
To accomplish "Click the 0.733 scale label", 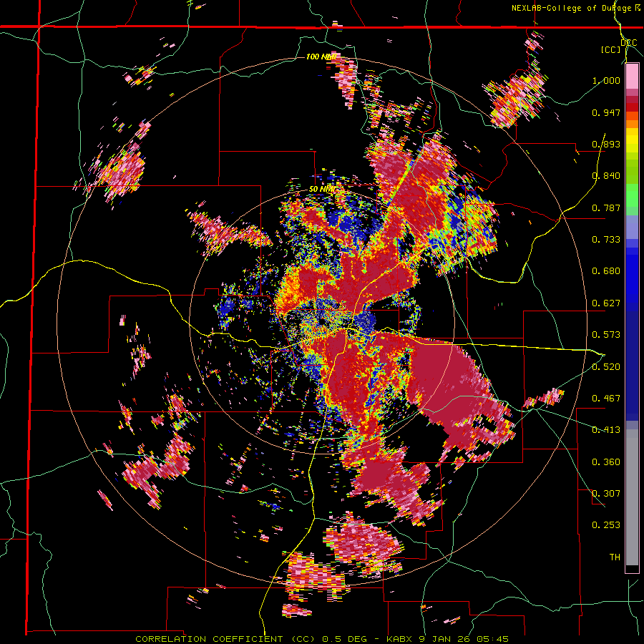I will pyautogui.click(x=606, y=240).
